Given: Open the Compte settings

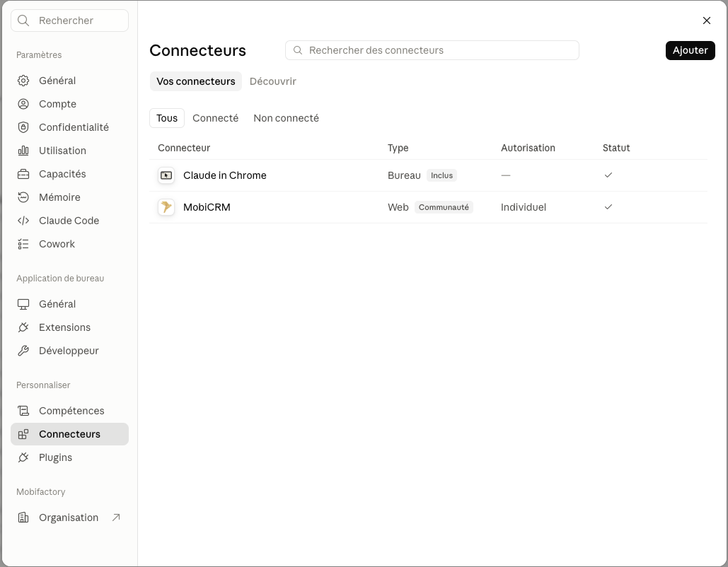Looking at the screenshot, I should 69,104.
